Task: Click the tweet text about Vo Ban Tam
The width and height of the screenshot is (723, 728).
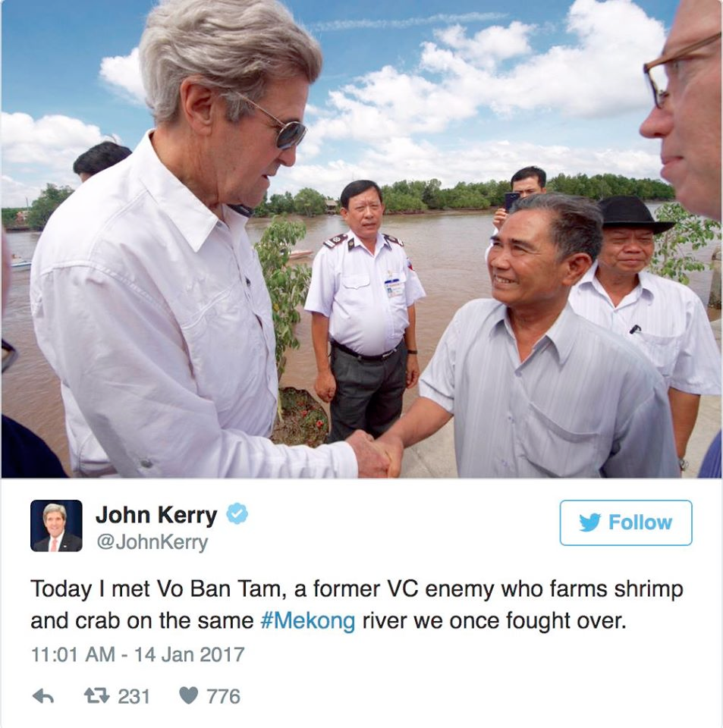Action: coord(356,605)
